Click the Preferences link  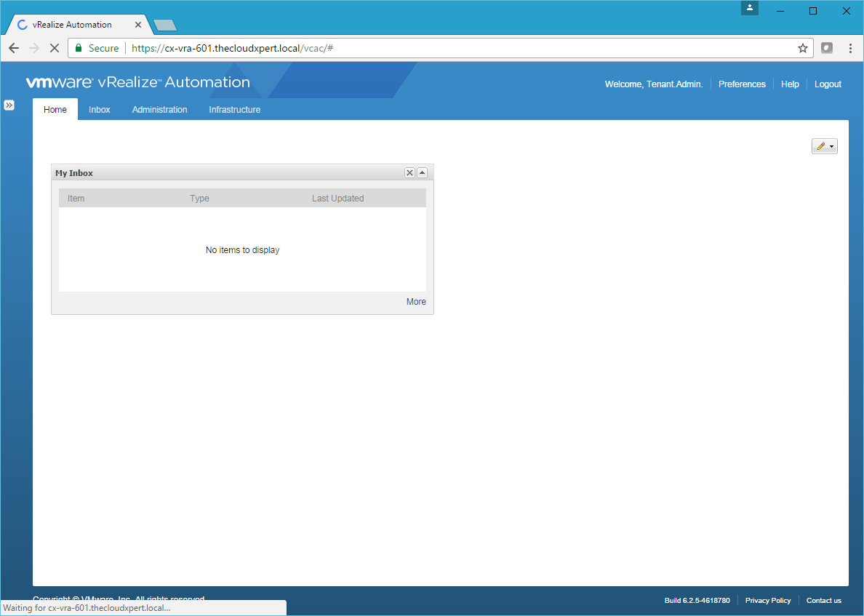coord(742,84)
